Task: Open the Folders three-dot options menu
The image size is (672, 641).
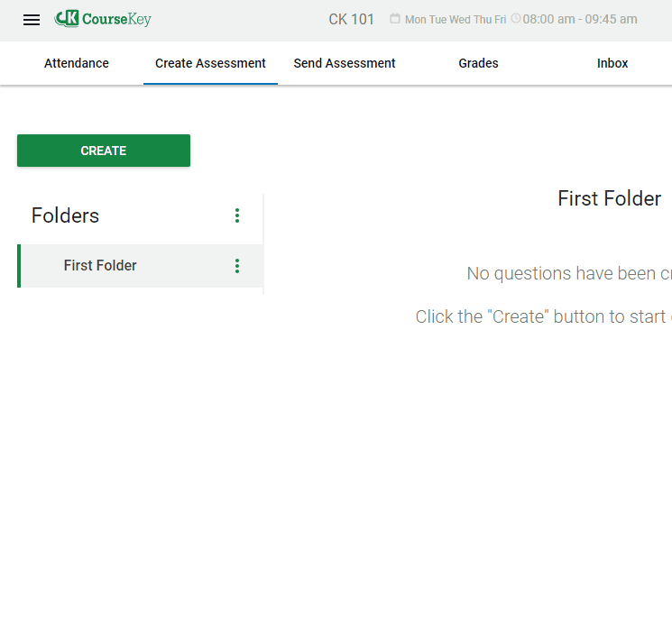Action: [x=237, y=215]
